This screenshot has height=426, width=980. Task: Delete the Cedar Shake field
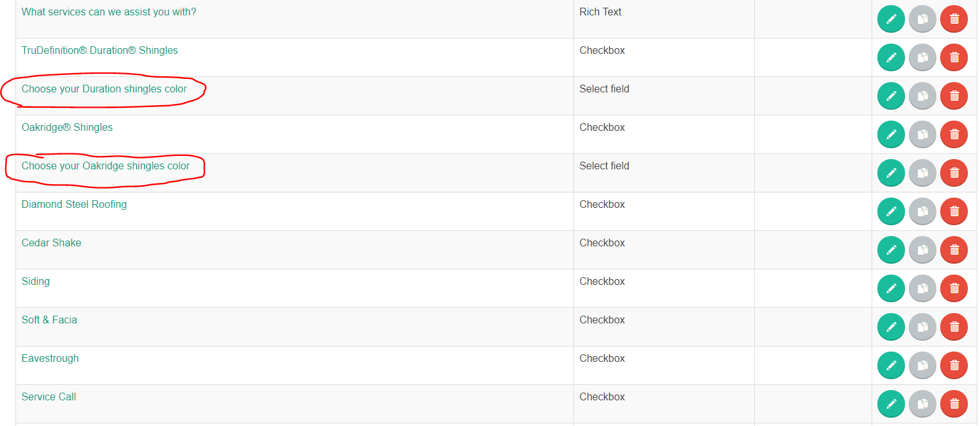pyautogui.click(x=954, y=250)
